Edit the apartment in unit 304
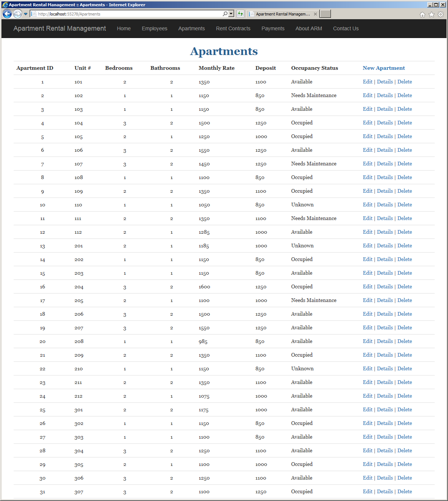The width and height of the screenshot is (448, 501). tap(367, 450)
